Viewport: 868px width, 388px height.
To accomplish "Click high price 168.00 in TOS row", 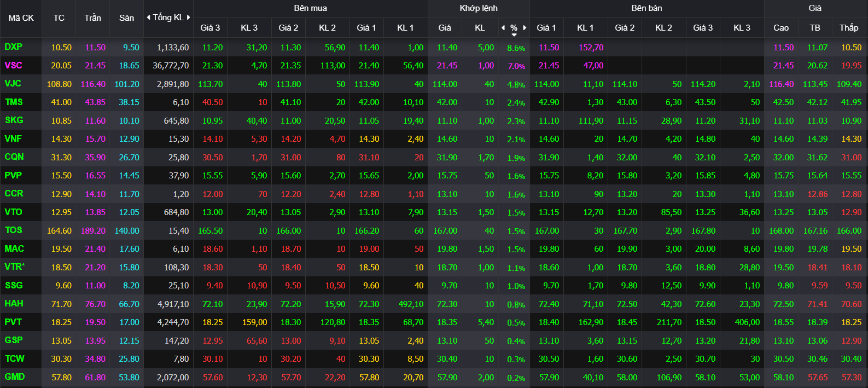I will pyautogui.click(x=781, y=231).
